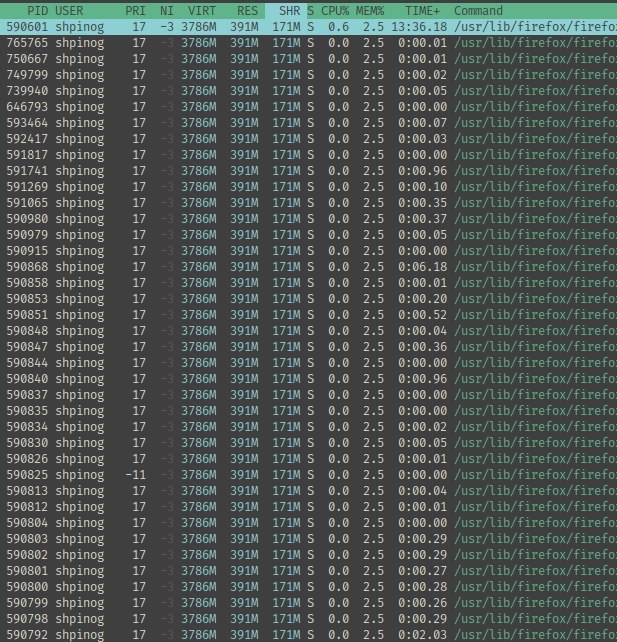The image size is (617, 642).
Task: Select process row with PID 590979
Action: point(308,235)
